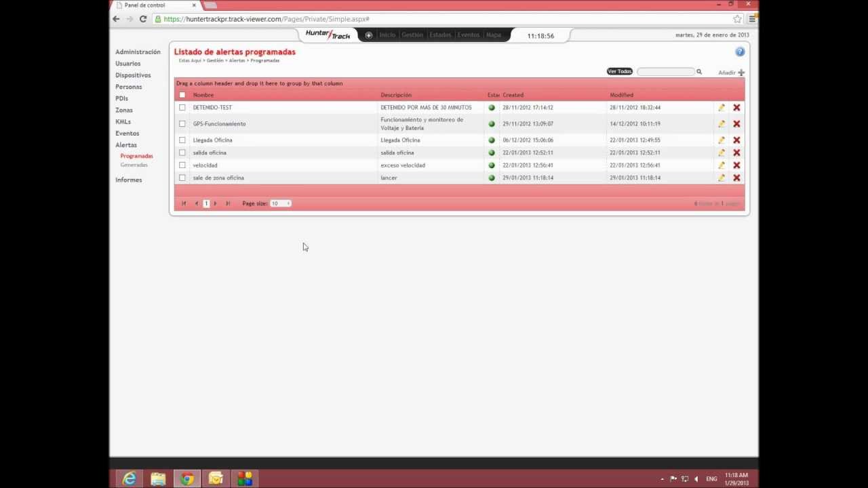
Task: Sort grid by Created column header
Action: (x=513, y=95)
